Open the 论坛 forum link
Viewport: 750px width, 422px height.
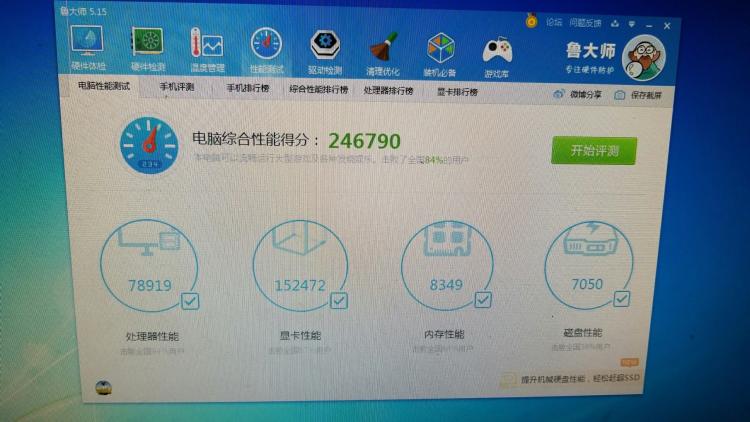tap(554, 22)
